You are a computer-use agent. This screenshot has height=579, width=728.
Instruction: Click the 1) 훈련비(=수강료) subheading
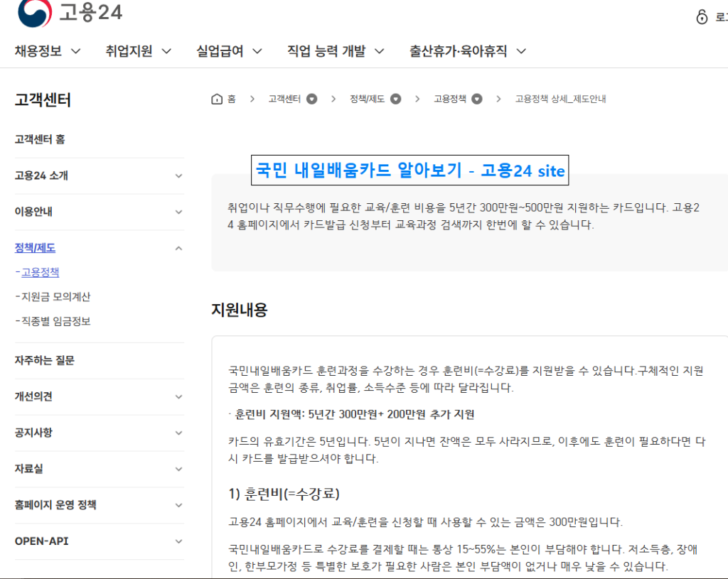(284, 494)
